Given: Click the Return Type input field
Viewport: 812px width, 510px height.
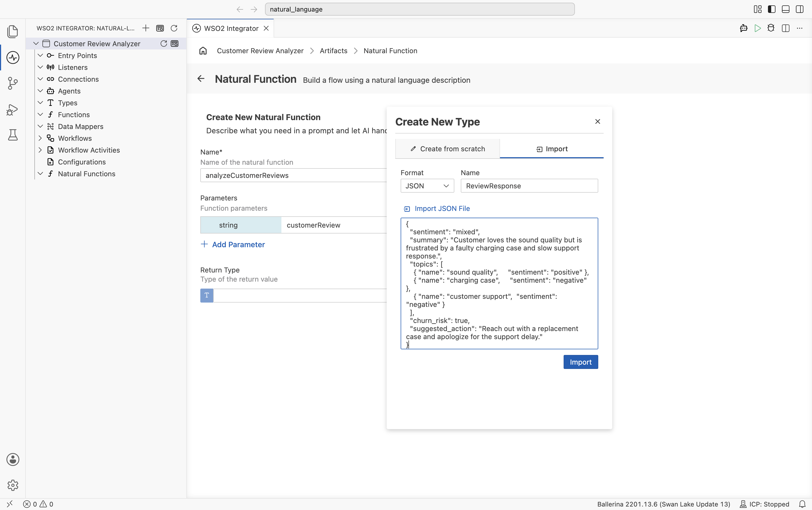Looking at the screenshot, I should coord(300,296).
